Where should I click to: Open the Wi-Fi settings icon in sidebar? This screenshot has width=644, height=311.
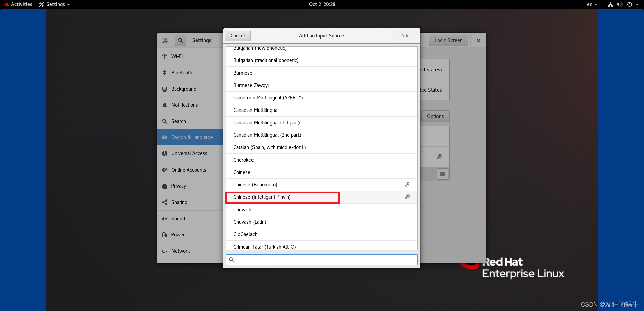(164, 56)
